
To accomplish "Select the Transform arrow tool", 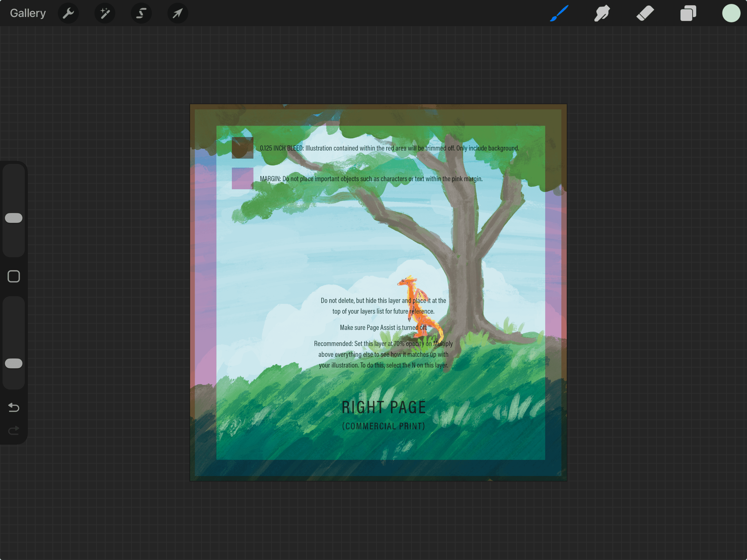I will point(178,13).
